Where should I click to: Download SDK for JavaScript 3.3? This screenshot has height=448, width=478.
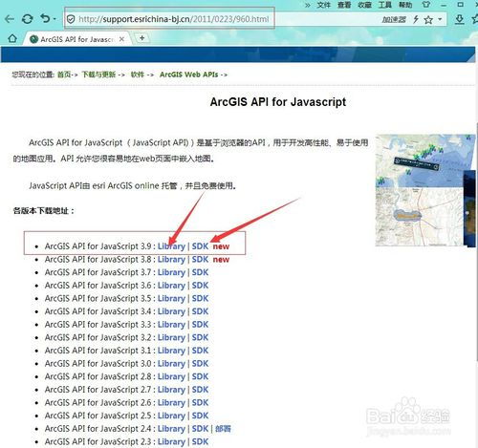200,325
